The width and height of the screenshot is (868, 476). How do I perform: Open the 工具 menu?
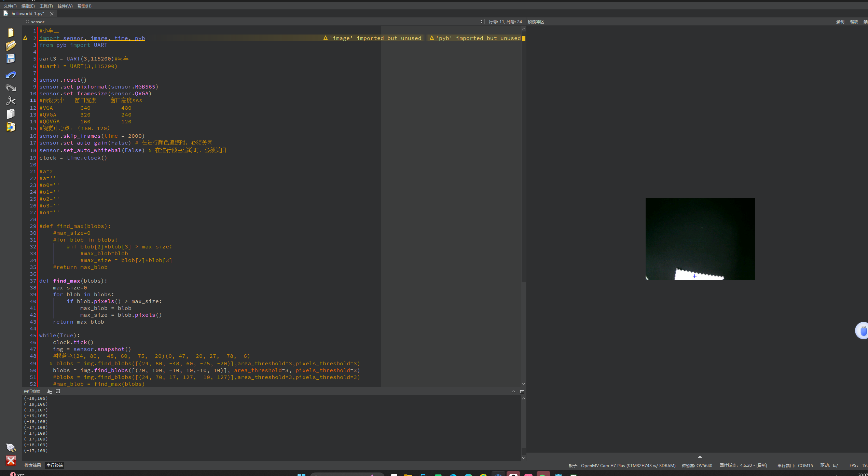(46, 6)
